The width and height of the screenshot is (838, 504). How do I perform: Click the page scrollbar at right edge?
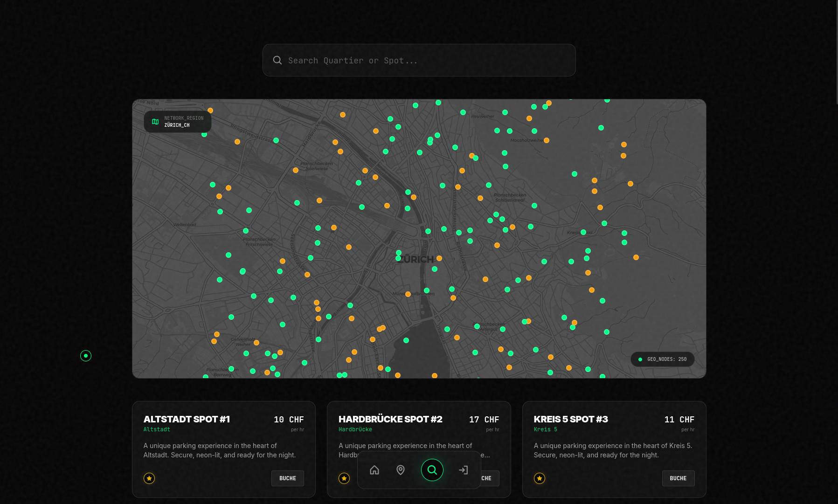pyautogui.click(x=837, y=51)
